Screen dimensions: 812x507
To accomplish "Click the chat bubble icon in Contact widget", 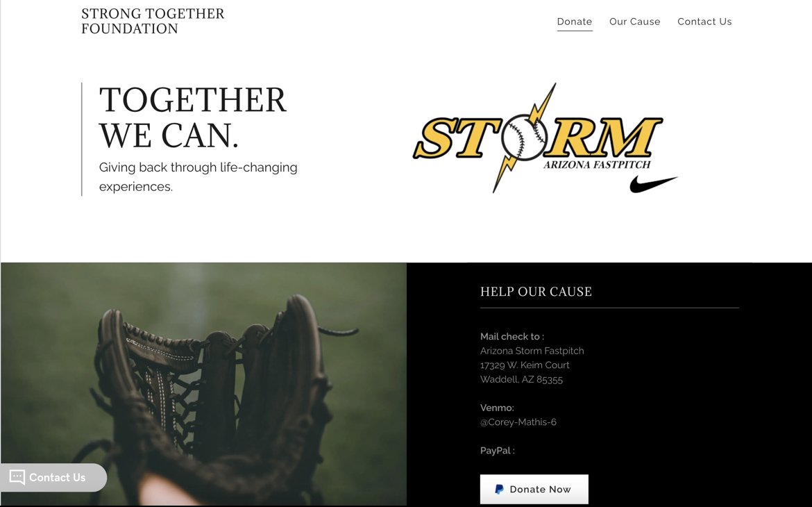I will (x=17, y=477).
